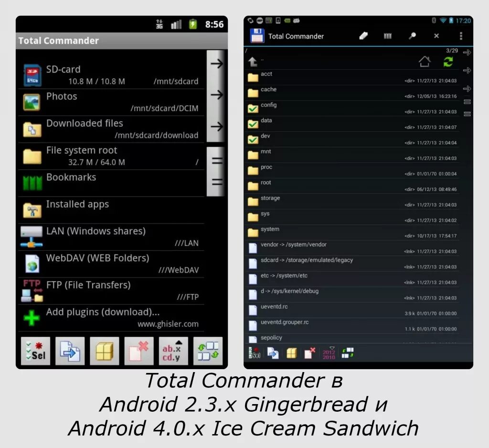489x448 pixels.
Task: Select the mnt folder icon
Action: click(253, 155)
